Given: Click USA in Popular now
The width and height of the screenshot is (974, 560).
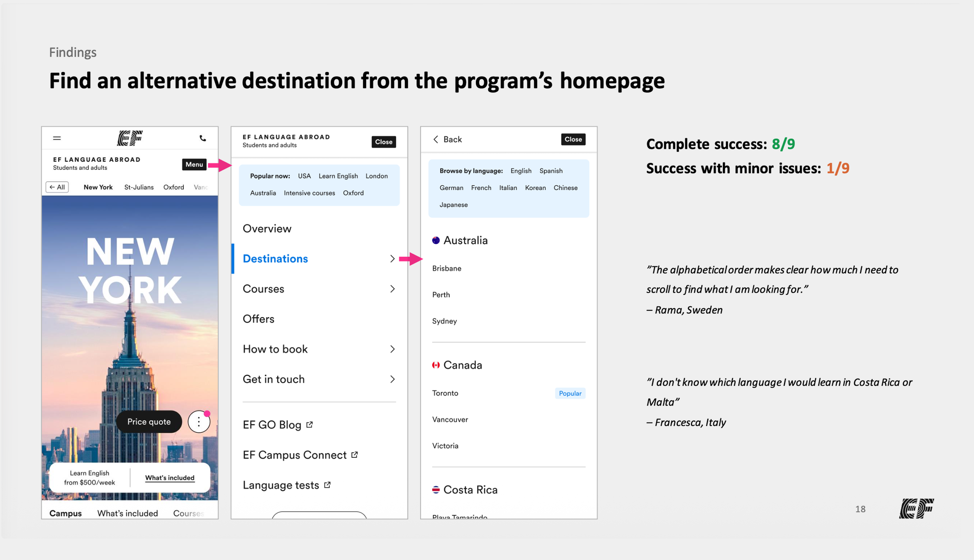Looking at the screenshot, I should pos(304,176).
